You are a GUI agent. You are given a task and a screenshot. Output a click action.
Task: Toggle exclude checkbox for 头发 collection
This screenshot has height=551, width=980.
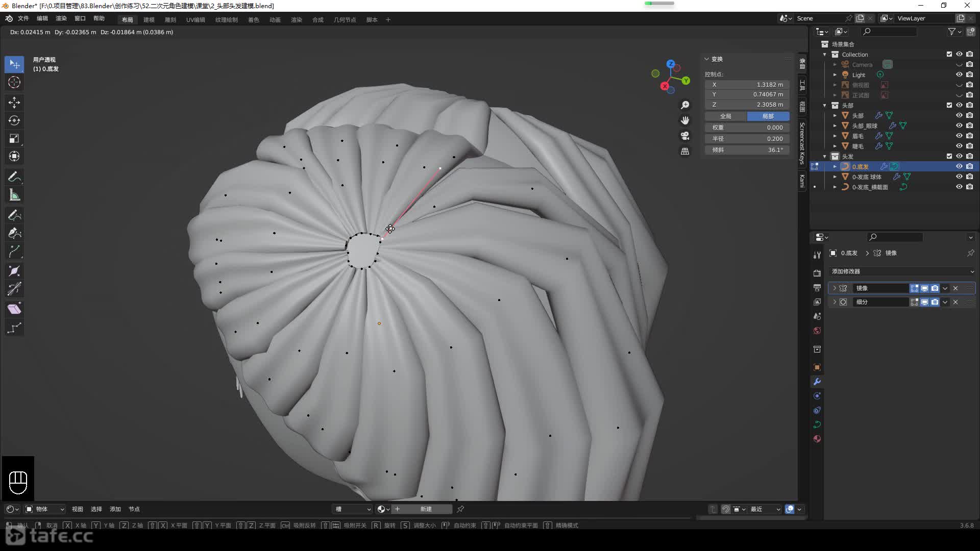click(x=949, y=156)
